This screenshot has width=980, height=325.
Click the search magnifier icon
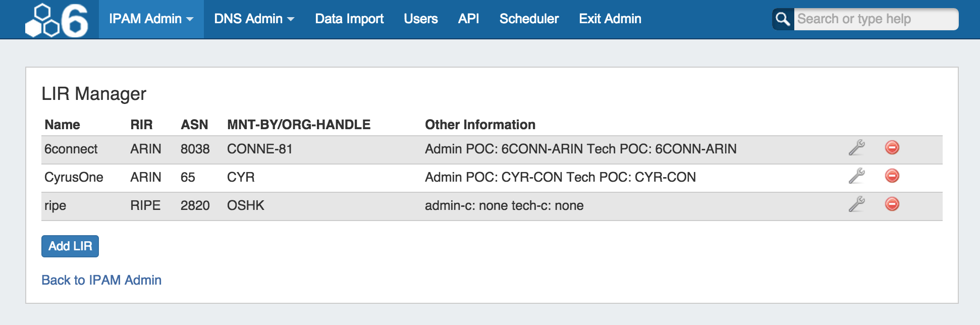click(x=783, y=19)
